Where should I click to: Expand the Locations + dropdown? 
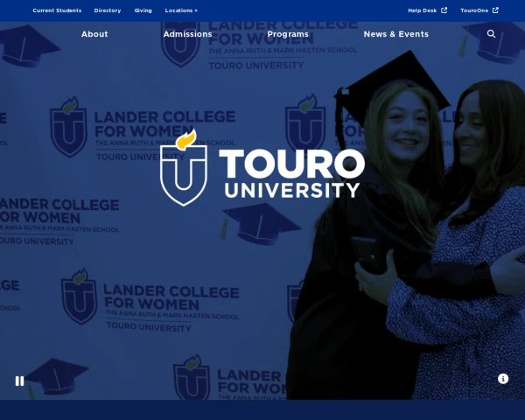tap(181, 10)
